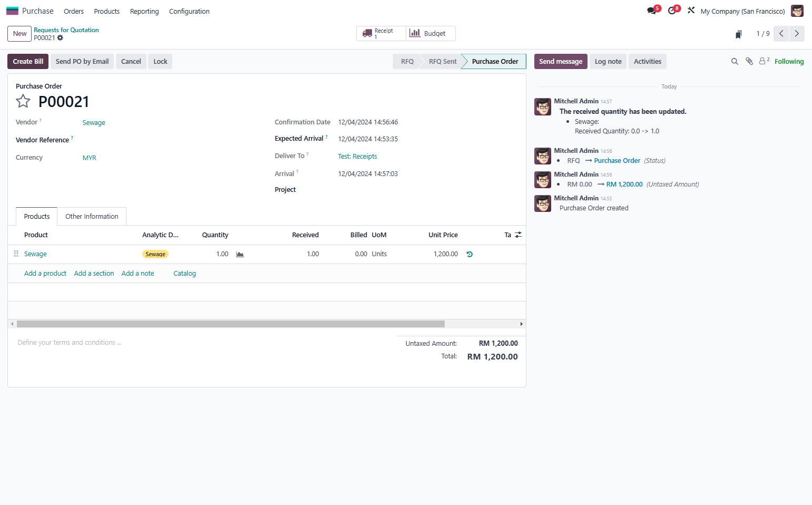Open the Configuration menu
Image resolution: width=812 pixels, height=505 pixels.
[x=189, y=11]
